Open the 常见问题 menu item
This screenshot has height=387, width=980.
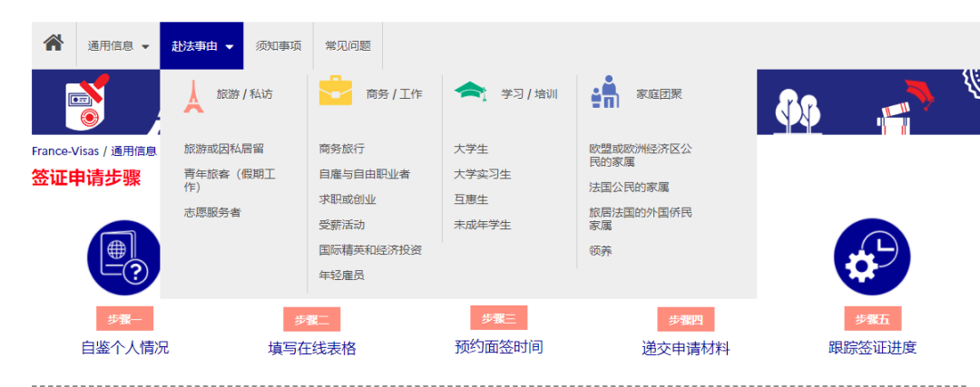click(348, 46)
